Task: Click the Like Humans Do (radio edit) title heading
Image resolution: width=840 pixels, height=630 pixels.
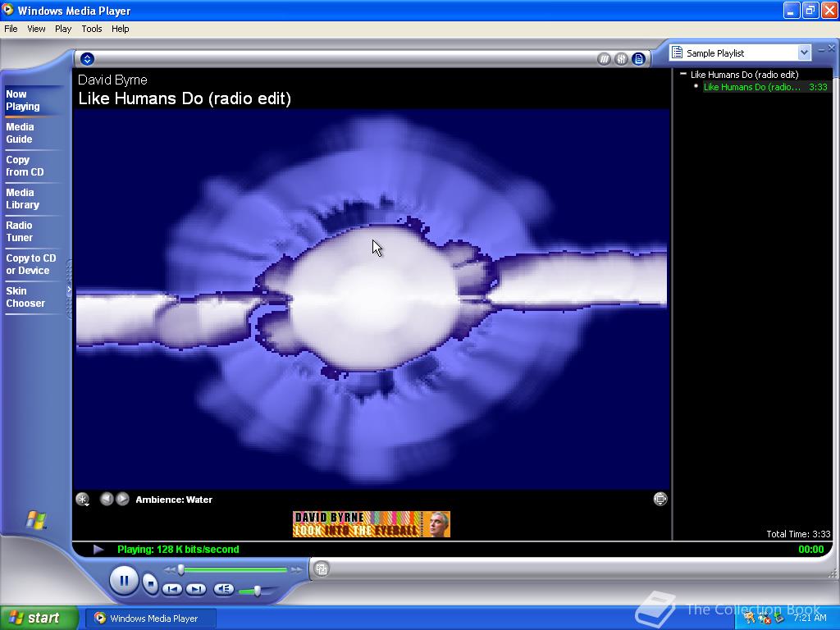Action: (x=185, y=98)
